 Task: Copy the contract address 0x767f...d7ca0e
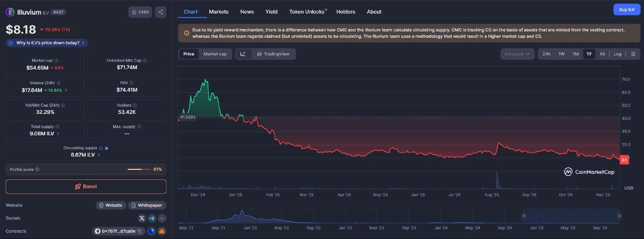(x=140, y=231)
